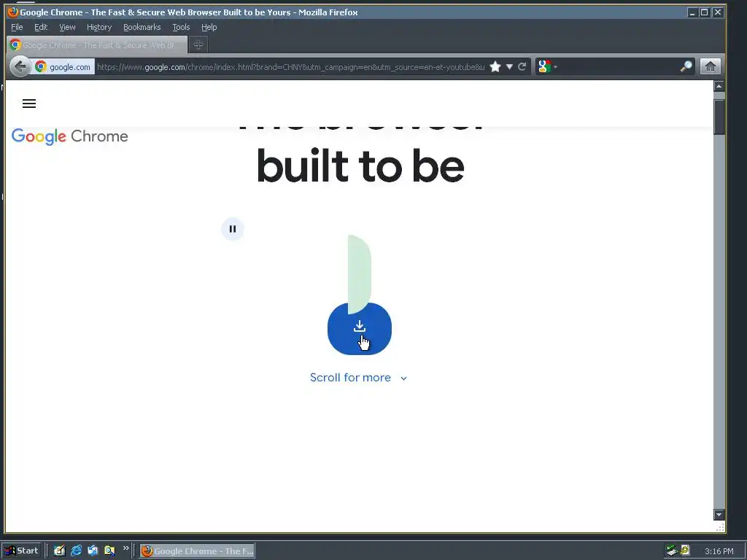Click the 3:16 PM taskbar clock
The image size is (747, 560).
[x=719, y=551]
